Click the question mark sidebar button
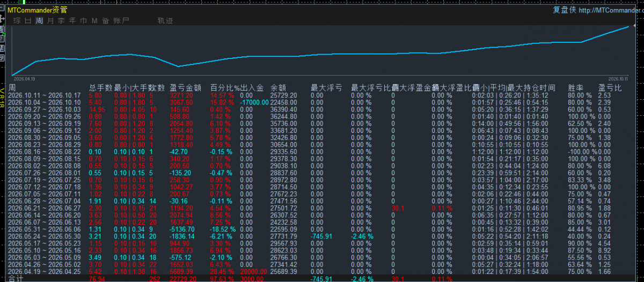This screenshot has height=282, width=644. point(2,38)
